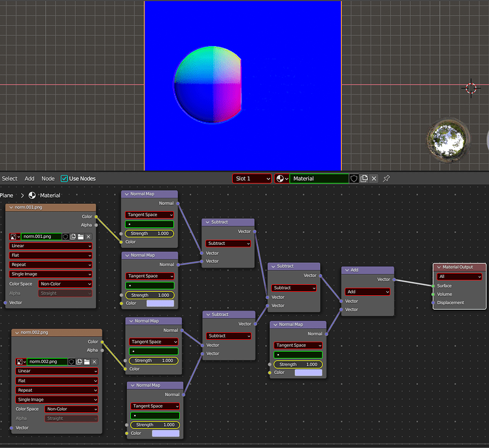Click new image copy icon in norm.002.png node

point(79,362)
